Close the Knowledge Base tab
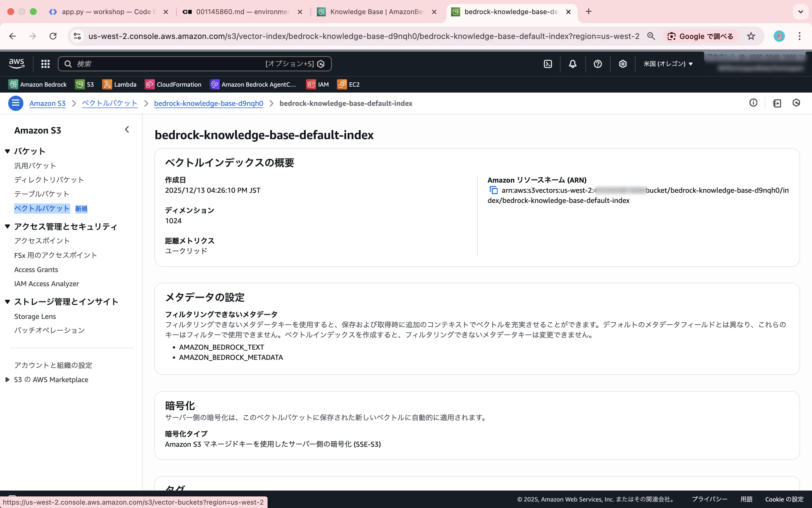This screenshot has width=812, height=508. pos(434,12)
